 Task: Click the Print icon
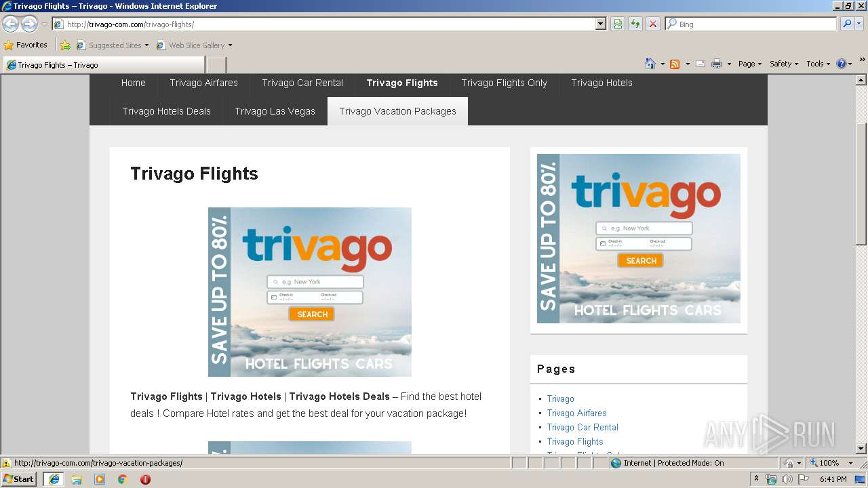[x=717, y=64]
